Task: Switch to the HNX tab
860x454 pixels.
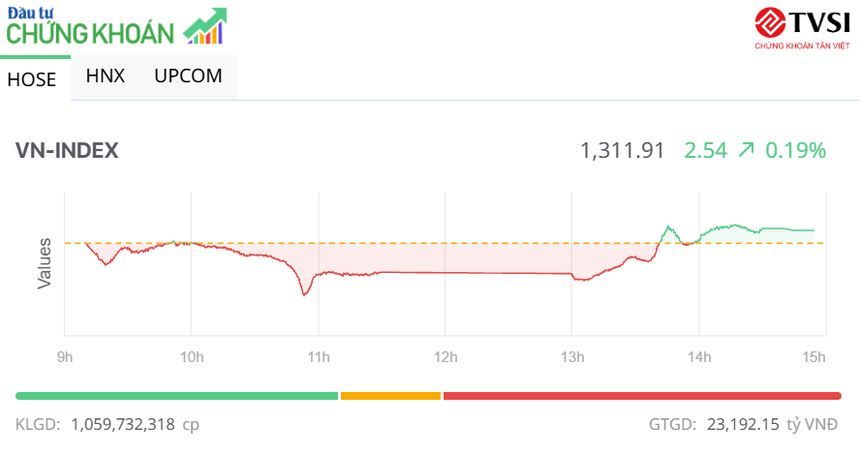Action: [x=105, y=76]
